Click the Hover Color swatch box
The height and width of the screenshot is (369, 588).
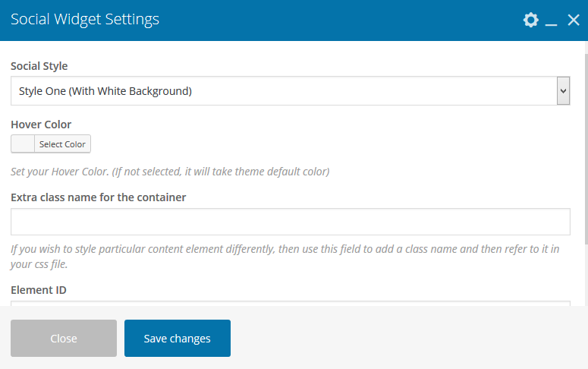(23, 144)
